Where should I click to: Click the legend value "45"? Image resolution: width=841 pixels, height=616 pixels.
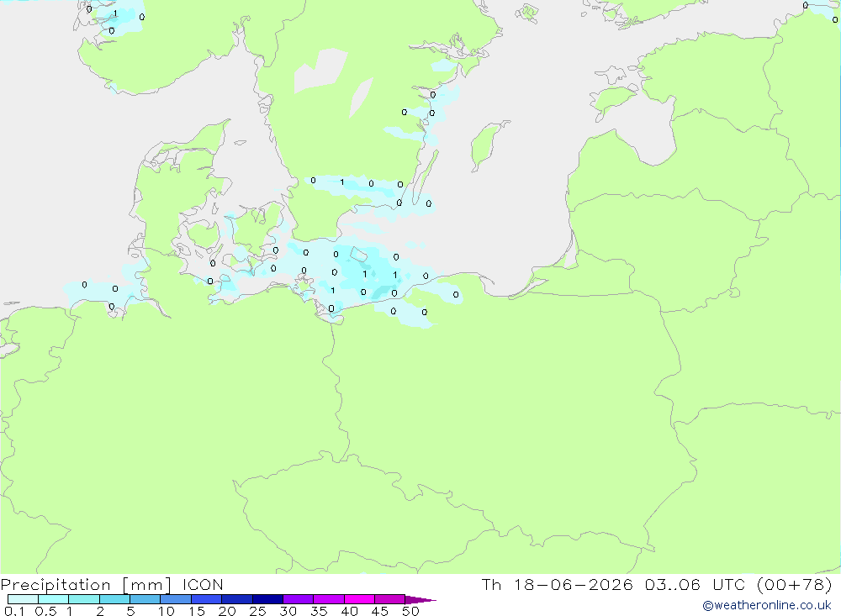click(380, 611)
